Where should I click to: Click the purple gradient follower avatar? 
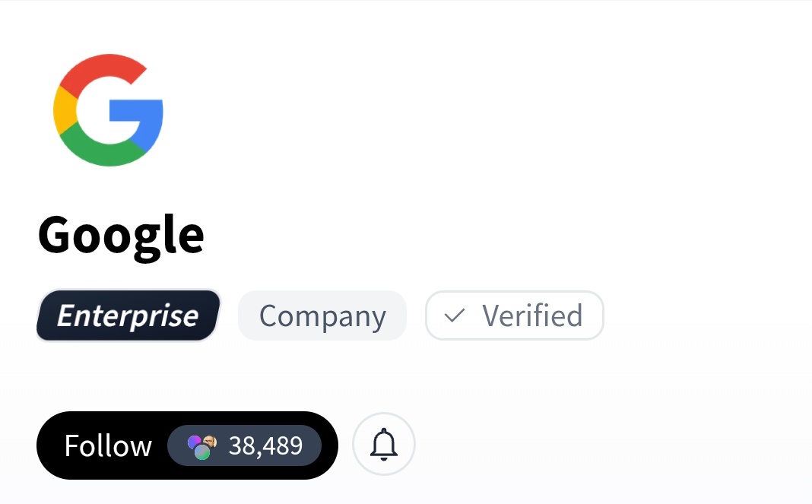click(x=195, y=442)
